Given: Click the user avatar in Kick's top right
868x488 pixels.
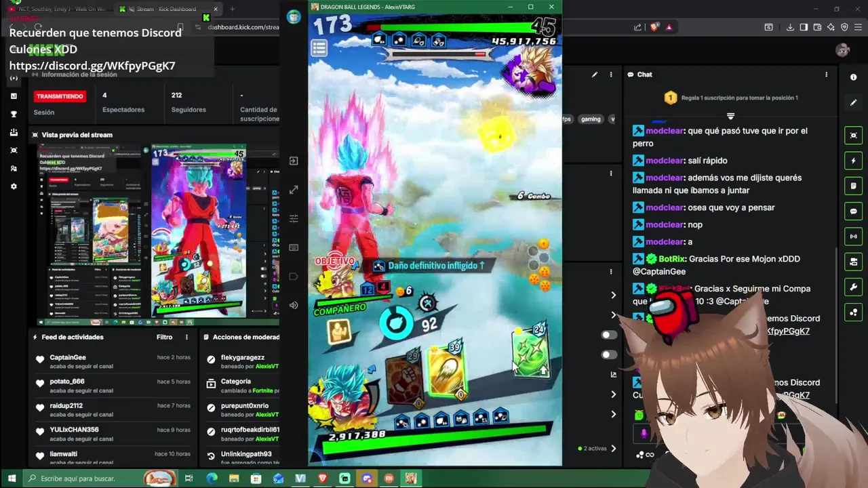Looking at the screenshot, I should 843,49.
